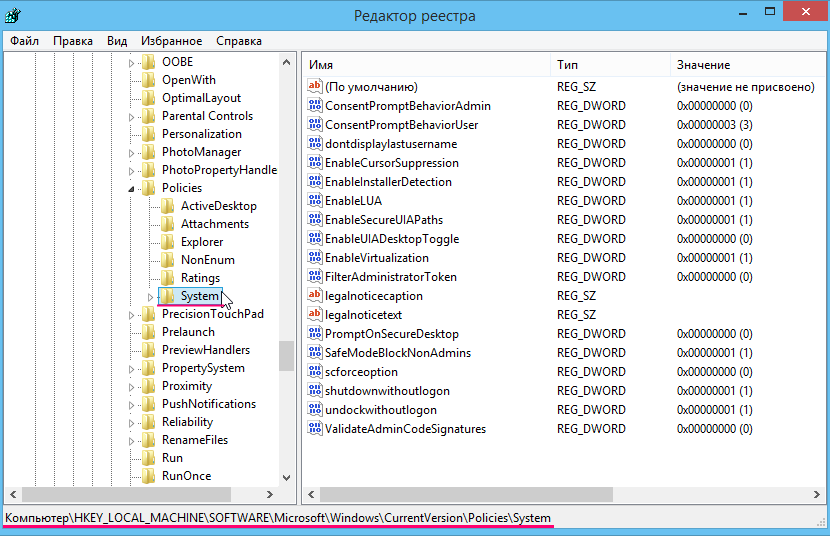Expand the PushNotifications node

coord(131,405)
